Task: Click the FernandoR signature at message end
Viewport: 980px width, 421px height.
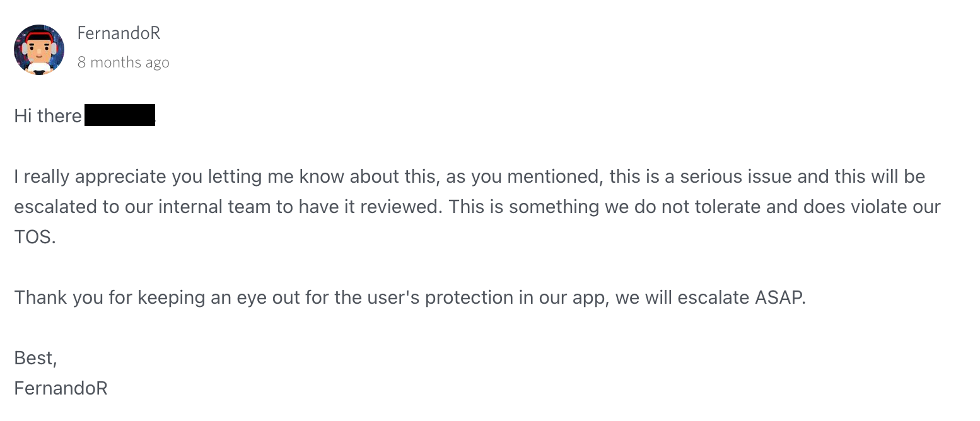Action: click(x=61, y=388)
